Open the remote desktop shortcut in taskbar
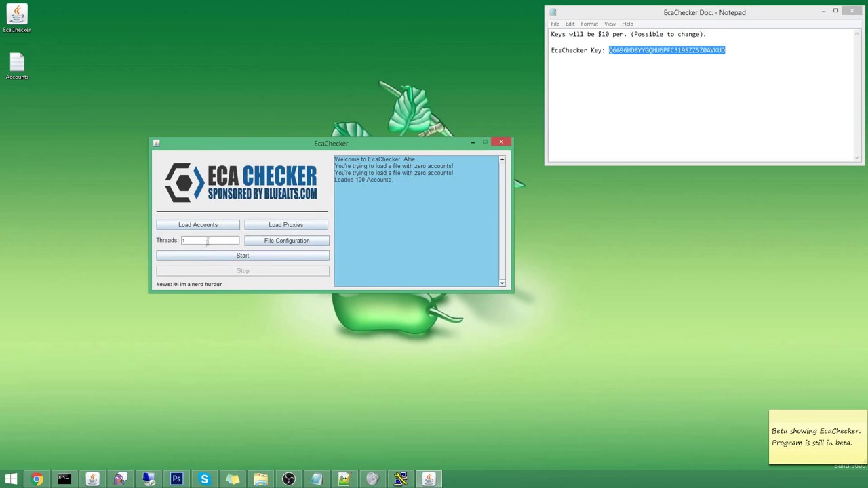Image resolution: width=868 pixels, height=488 pixels. coord(149,479)
